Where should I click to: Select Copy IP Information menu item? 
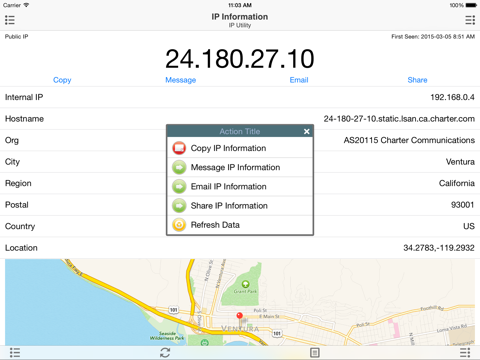pyautogui.click(x=240, y=148)
